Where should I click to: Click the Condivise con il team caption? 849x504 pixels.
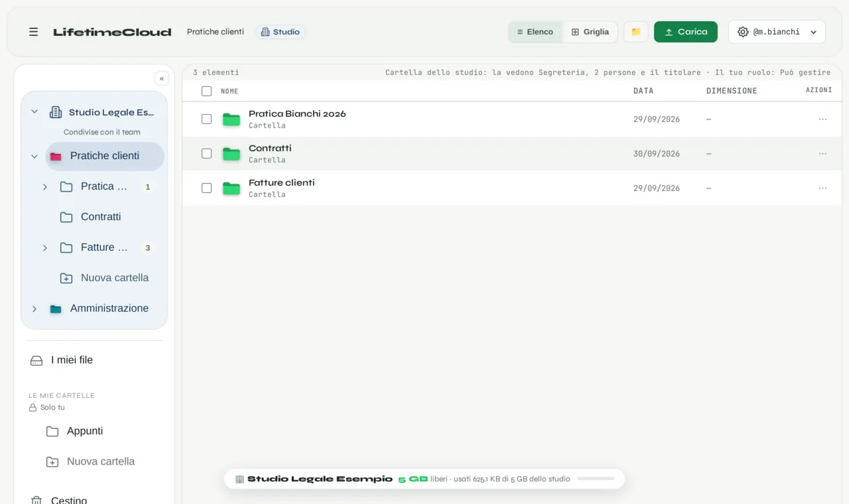102,132
